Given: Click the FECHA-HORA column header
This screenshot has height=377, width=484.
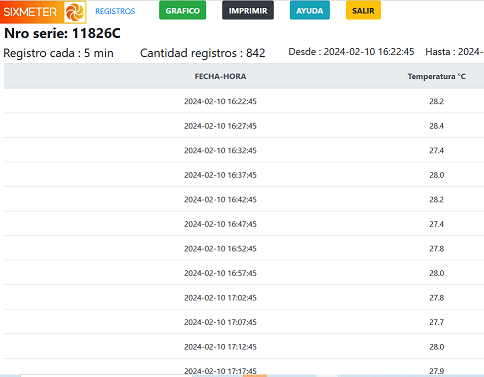Looking at the screenshot, I should [x=220, y=76].
